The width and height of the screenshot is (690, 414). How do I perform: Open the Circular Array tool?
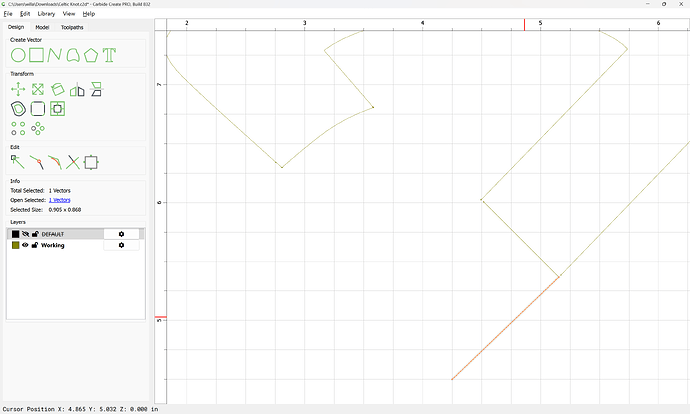(37, 128)
